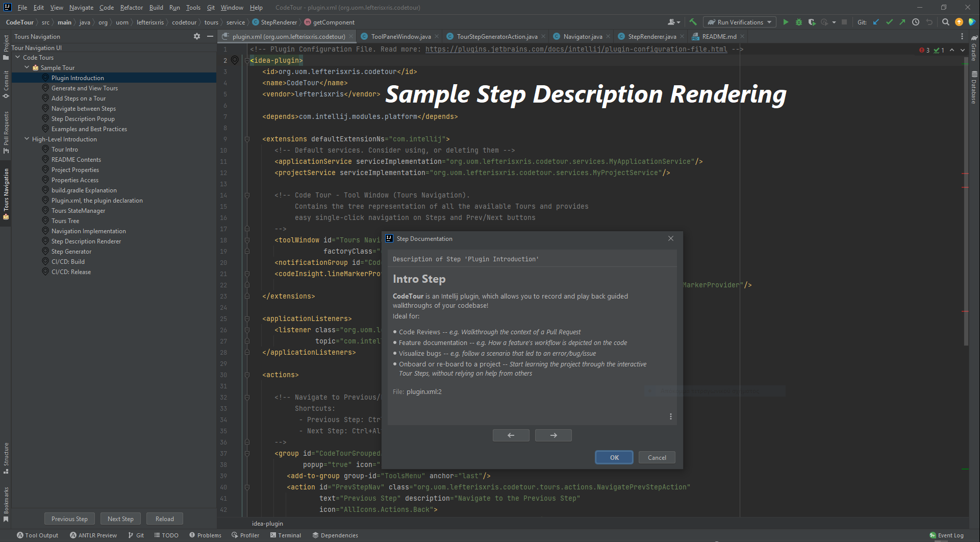Open editor tabs more options menu
980x542 pixels.
point(962,36)
